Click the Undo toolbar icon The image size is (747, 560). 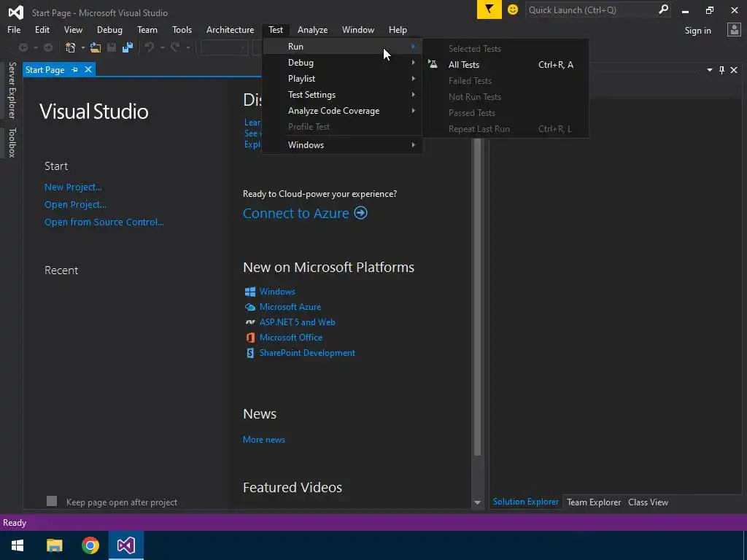150,47
